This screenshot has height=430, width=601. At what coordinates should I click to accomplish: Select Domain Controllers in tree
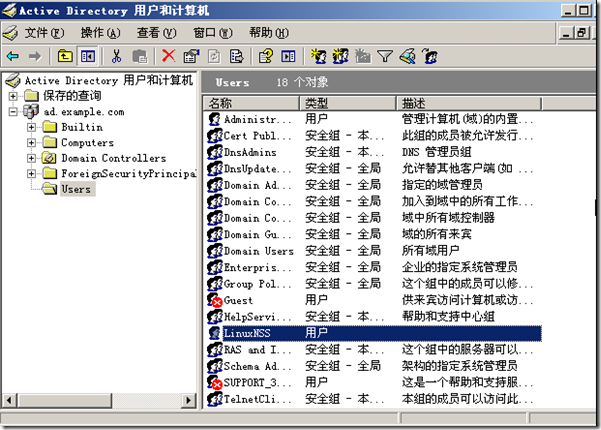[114, 158]
